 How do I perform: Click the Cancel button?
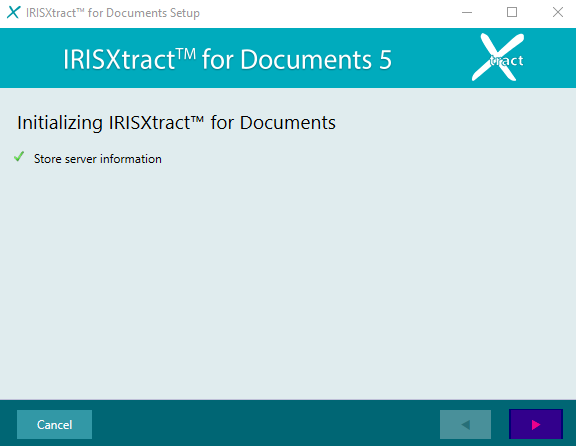[54, 424]
